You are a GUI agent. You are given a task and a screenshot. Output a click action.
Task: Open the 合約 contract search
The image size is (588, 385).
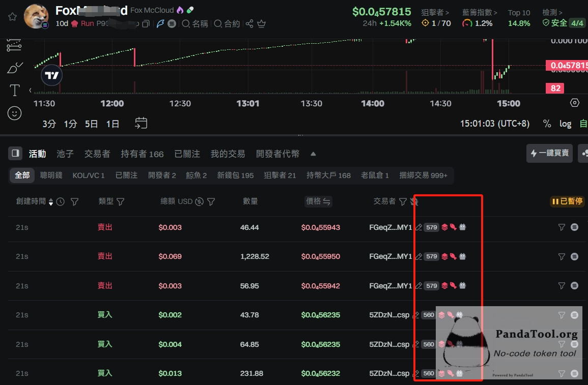227,24
